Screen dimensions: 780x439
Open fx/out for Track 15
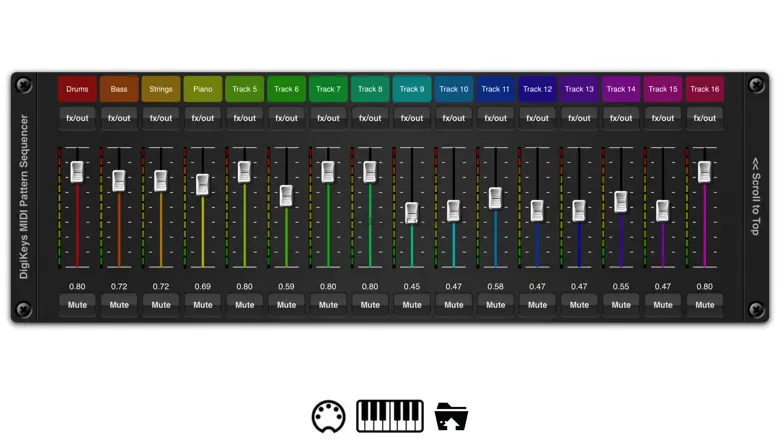(x=663, y=118)
